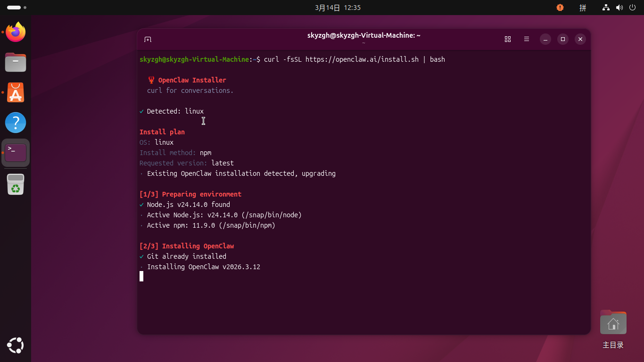Launch Firefox from the dock

(16, 33)
